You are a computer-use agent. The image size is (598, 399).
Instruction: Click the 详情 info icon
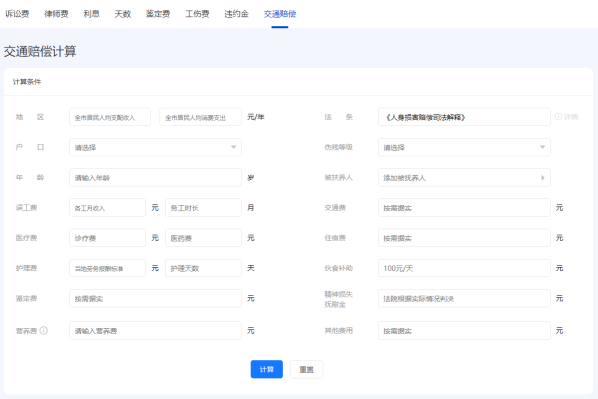click(x=558, y=117)
